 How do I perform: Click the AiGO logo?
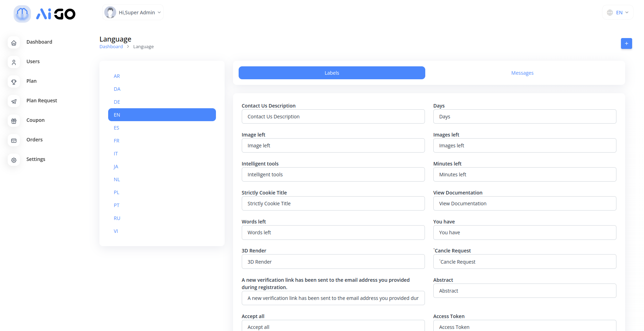point(45,14)
